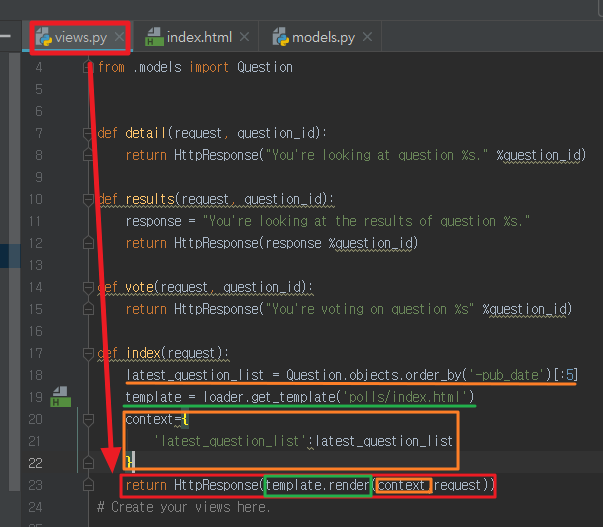Click fold end marker on line 8
This screenshot has height=527, width=603.
[x=88, y=155]
